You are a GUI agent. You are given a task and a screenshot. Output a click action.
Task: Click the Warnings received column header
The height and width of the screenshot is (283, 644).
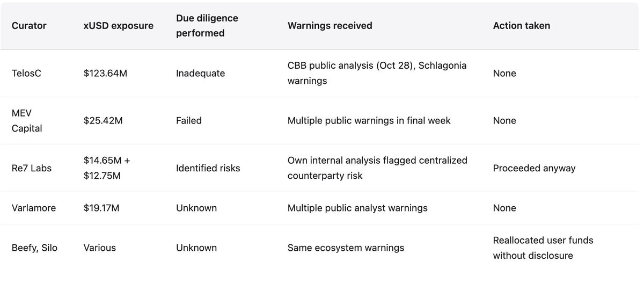(x=330, y=26)
